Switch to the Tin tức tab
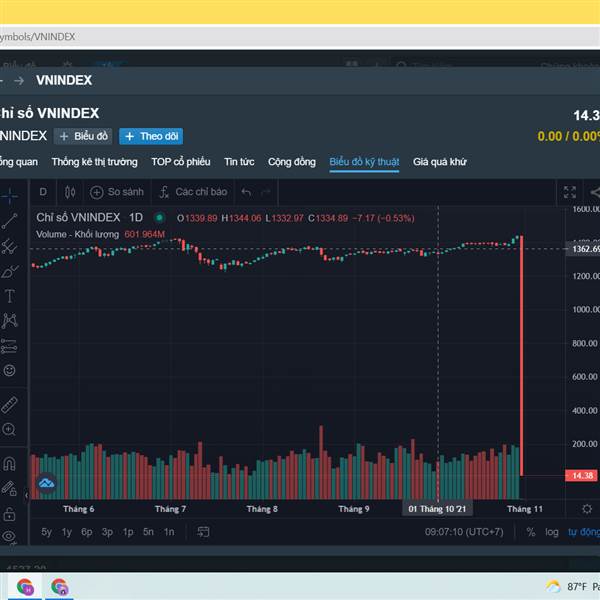This screenshot has width=600, height=600. [239, 162]
